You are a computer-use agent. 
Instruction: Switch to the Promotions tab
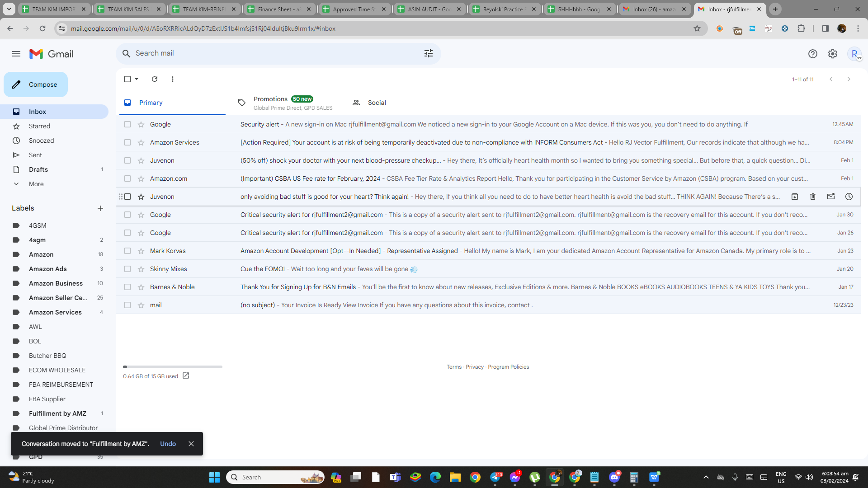(x=285, y=103)
